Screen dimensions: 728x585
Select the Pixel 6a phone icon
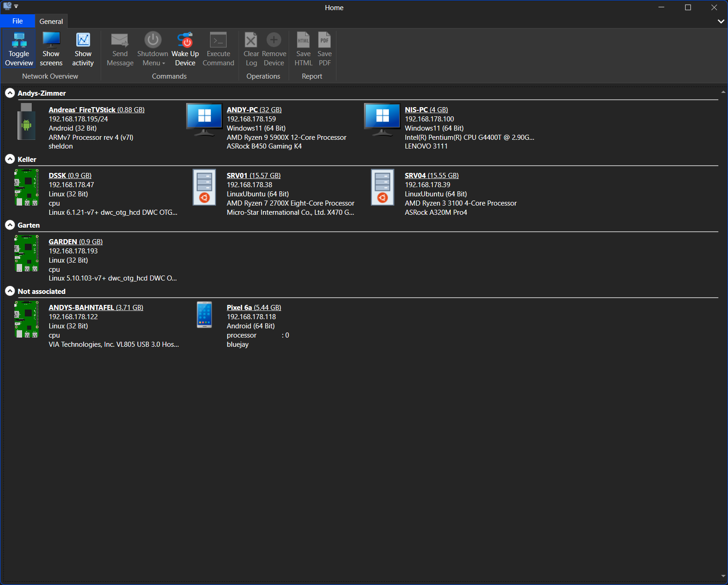pos(205,315)
